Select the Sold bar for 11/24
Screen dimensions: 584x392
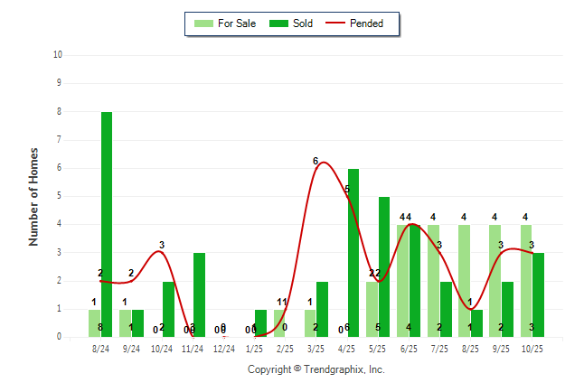click(x=199, y=294)
